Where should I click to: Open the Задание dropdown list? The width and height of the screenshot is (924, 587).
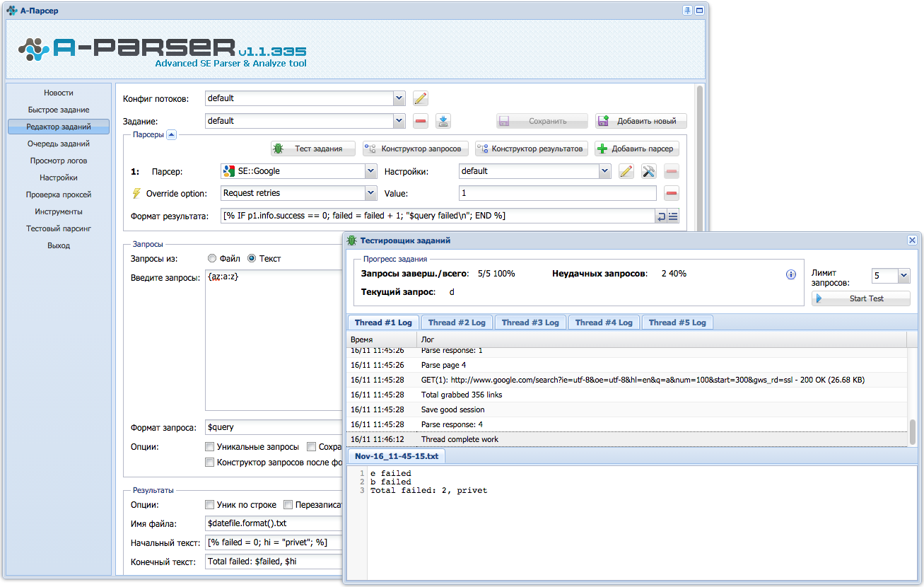[x=399, y=121]
